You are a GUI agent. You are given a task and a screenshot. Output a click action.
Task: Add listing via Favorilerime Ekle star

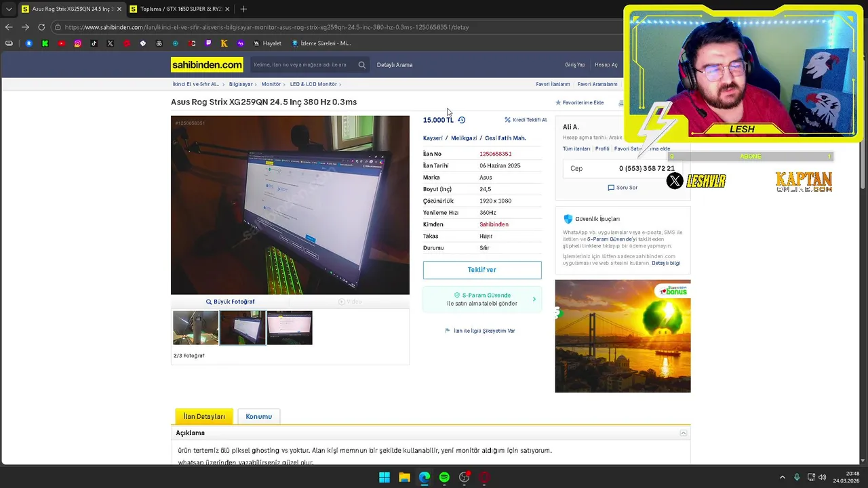click(580, 103)
